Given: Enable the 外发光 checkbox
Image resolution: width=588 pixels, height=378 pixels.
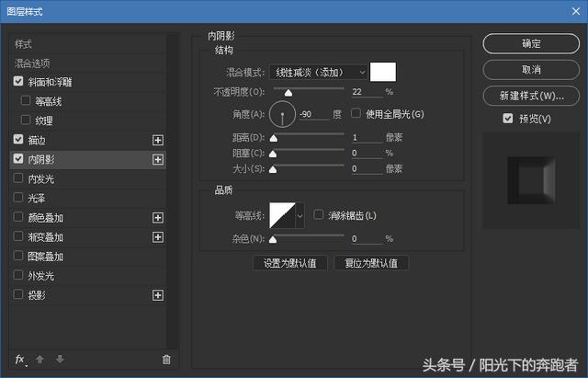Looking at the screenshot, I should point(18,275).
